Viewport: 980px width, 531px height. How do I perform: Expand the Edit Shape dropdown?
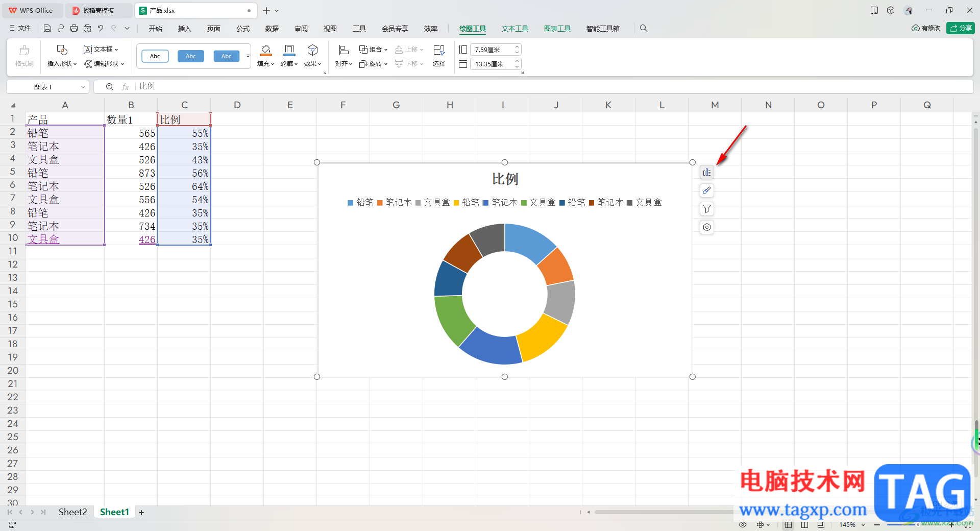(122, 64)
